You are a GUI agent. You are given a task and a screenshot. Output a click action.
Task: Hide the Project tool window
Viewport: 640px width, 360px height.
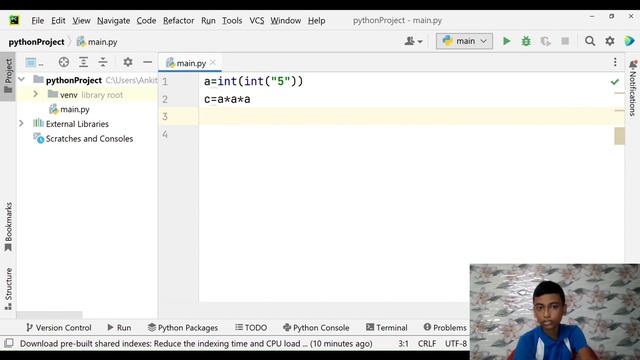[x=148, y=62]
